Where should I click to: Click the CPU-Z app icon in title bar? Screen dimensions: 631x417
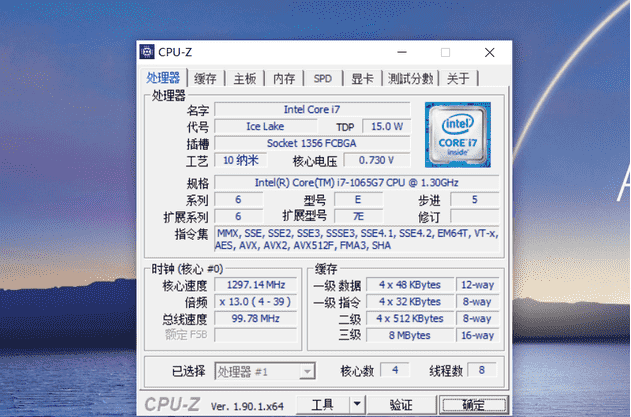coord(147,52)
